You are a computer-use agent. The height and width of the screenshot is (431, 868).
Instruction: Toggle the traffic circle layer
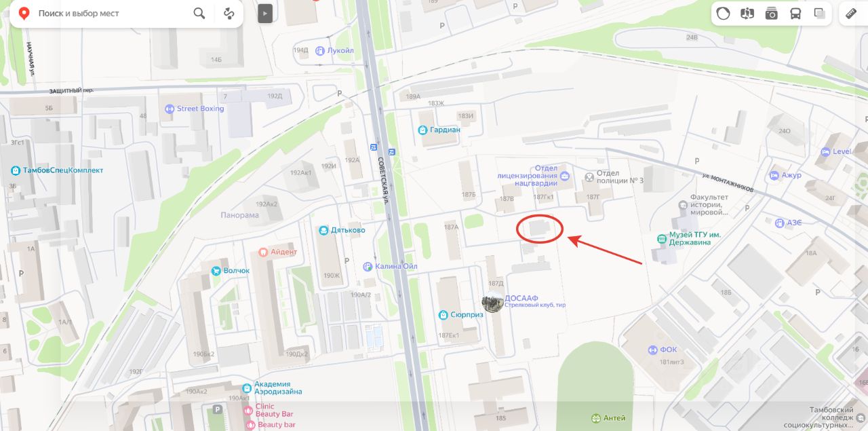(724, 14)
